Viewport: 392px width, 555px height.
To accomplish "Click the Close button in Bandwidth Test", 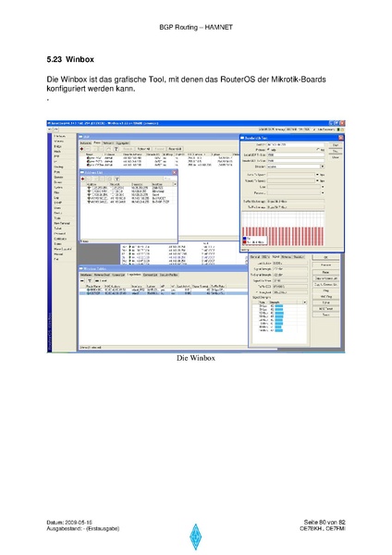I will (336, 157).
